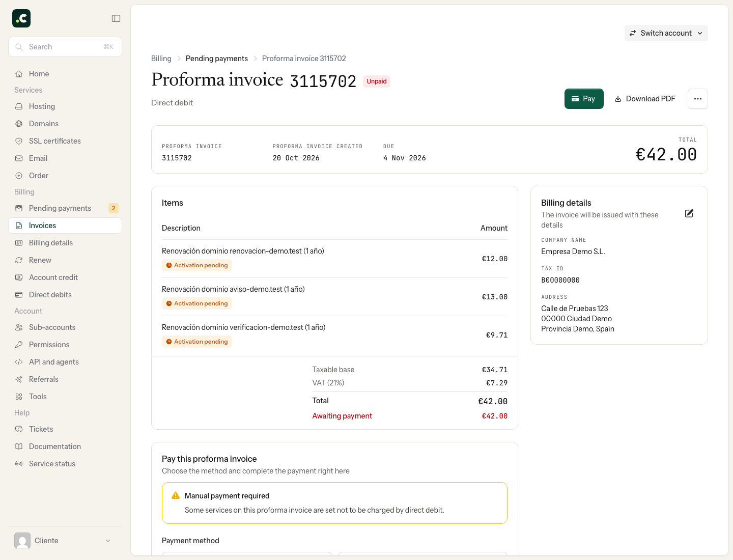Select Invoices in the sidebar

click(x=65, y=226)
